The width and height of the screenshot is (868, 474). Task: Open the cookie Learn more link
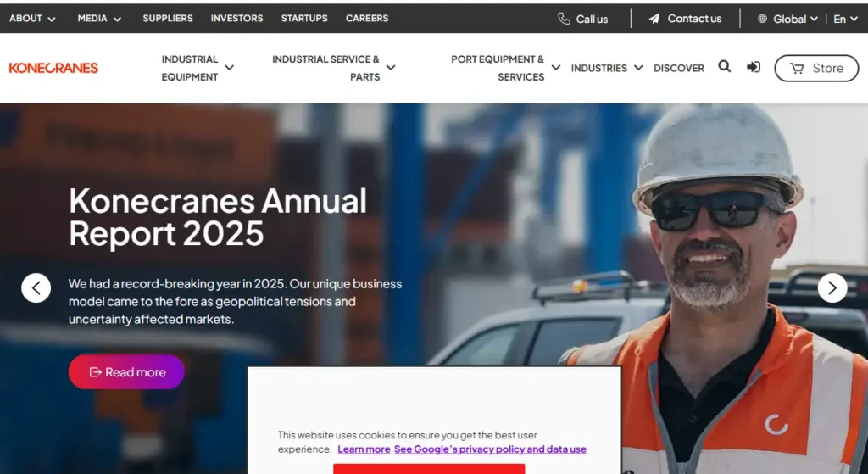(364, 449)
